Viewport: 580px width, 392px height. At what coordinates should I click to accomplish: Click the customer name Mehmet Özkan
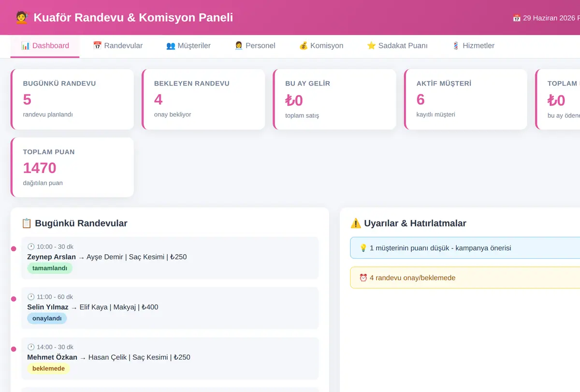tap(52, 357)
